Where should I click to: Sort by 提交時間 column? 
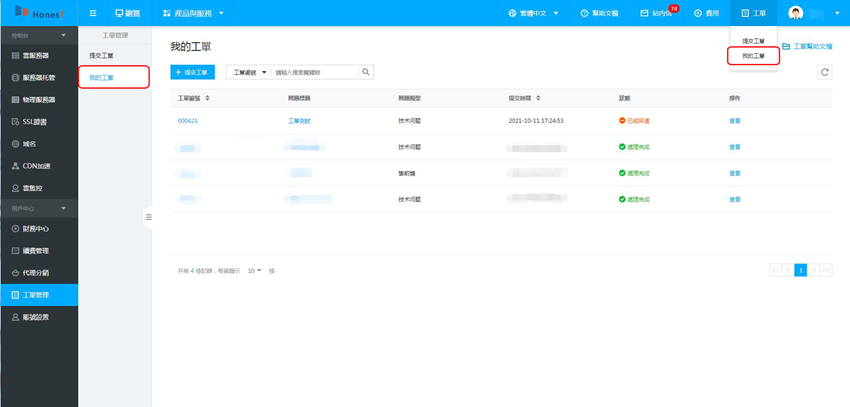[x=524, y=99]
